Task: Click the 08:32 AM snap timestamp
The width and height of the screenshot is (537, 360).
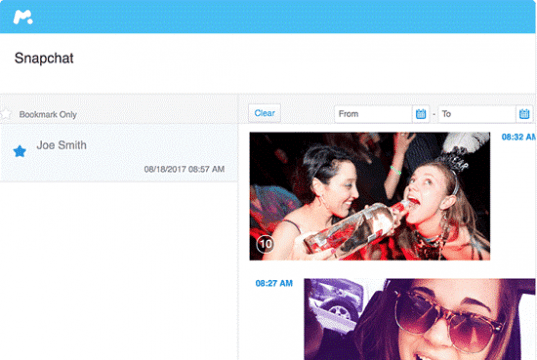Action: click(519, 137)
